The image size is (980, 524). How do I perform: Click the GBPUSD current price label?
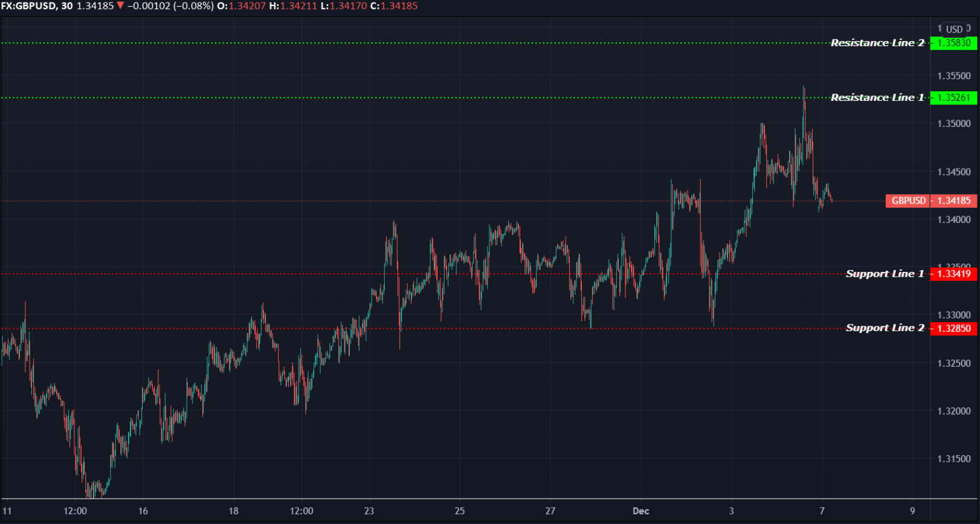908,201
